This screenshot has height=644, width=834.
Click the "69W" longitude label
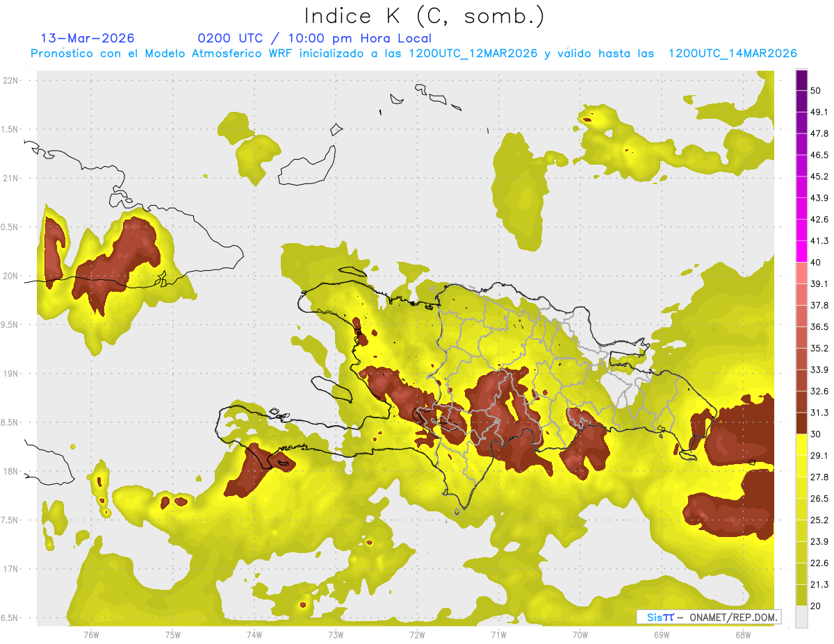(662, 634)
